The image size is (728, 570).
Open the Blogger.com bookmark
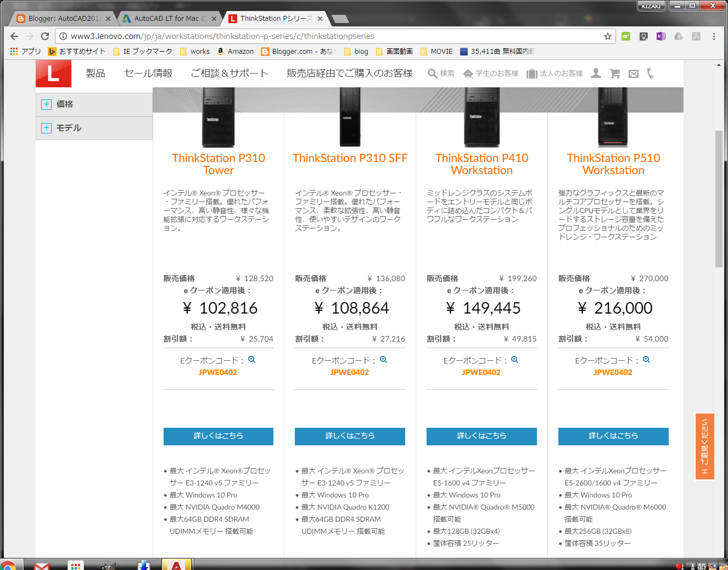pyautogui.click(x=298, y=51)
